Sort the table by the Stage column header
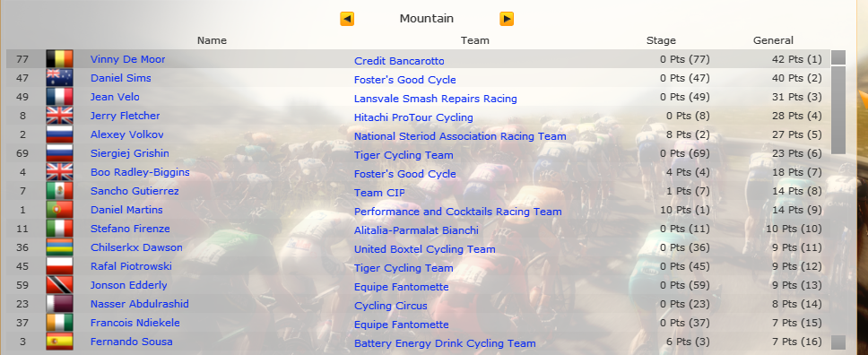 click(x=661, y=40)
